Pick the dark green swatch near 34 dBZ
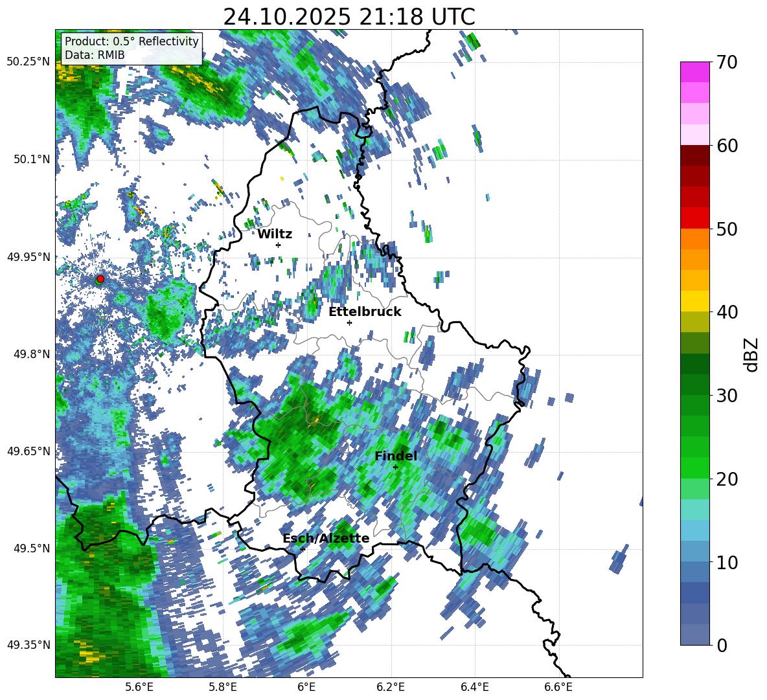 pyautogui.click(x=694, y=363)
